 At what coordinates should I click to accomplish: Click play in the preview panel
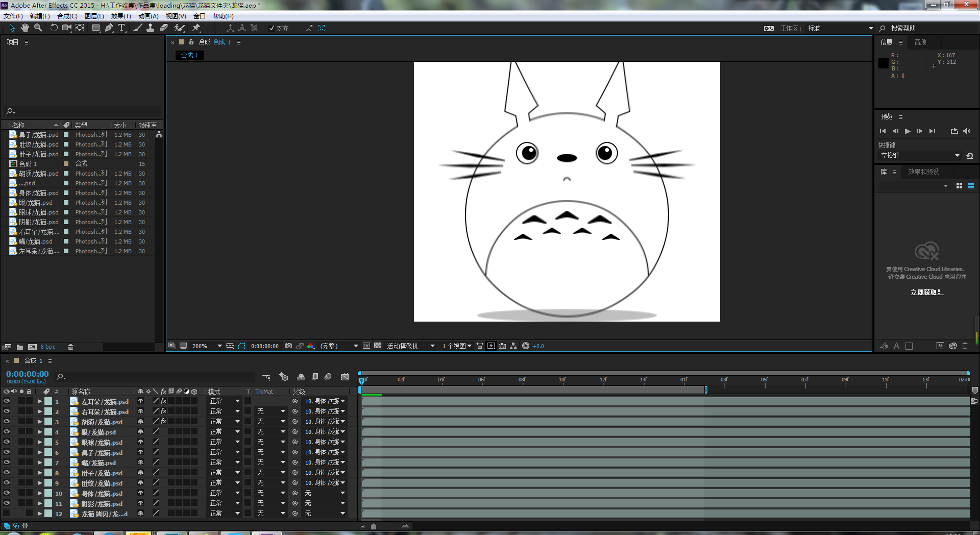pyautogui.click(x=908, y=131)
